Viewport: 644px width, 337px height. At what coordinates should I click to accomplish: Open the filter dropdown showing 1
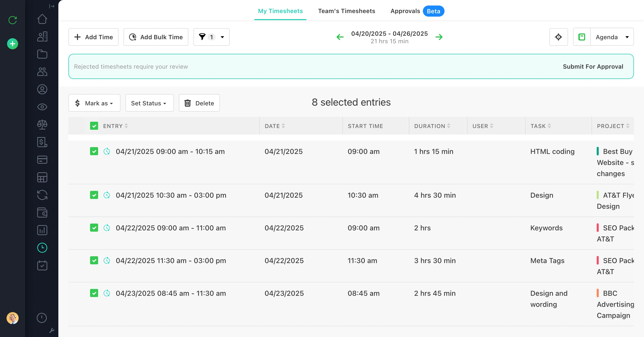click(211, 37)
